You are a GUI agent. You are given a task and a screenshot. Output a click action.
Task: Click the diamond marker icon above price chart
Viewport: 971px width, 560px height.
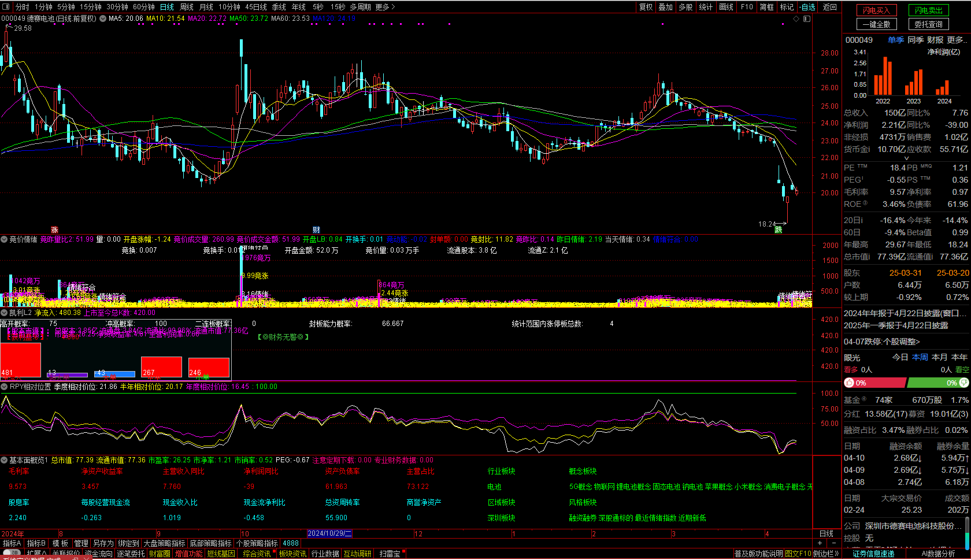click(x=796, y=18)
